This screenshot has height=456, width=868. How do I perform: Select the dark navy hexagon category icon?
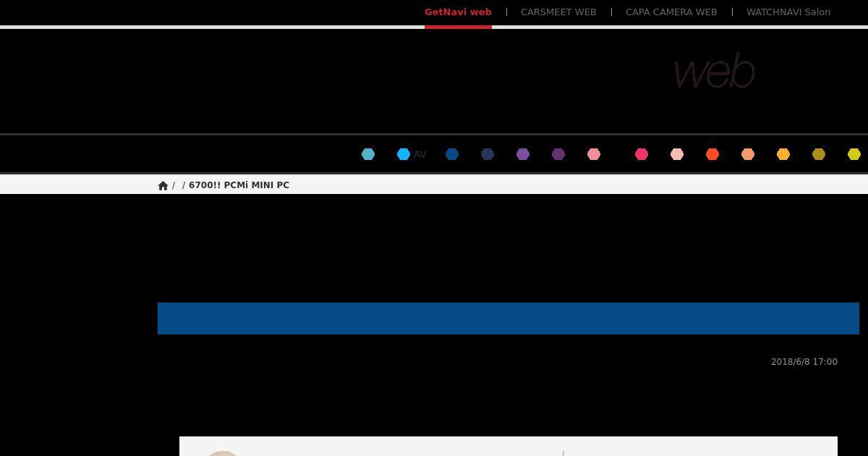click(x=488, y=154)
